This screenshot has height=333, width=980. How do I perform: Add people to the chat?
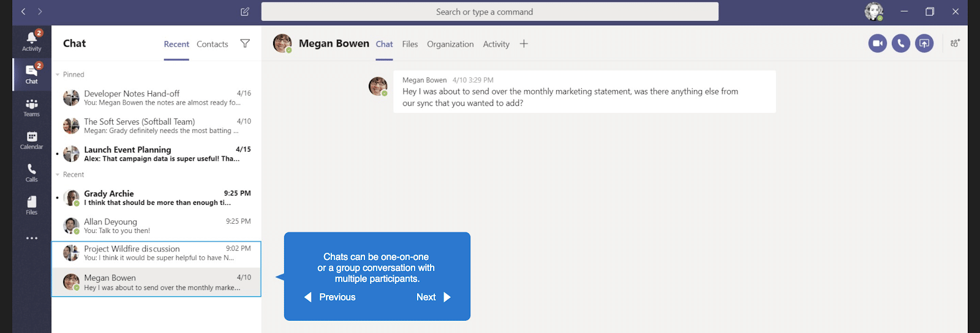(x=955, y=44)
